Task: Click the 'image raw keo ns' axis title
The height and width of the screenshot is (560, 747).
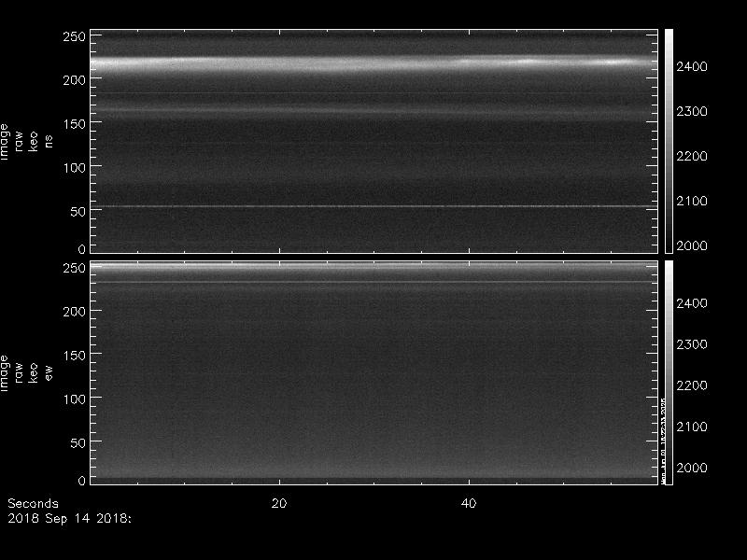Action: coord(26,142)
